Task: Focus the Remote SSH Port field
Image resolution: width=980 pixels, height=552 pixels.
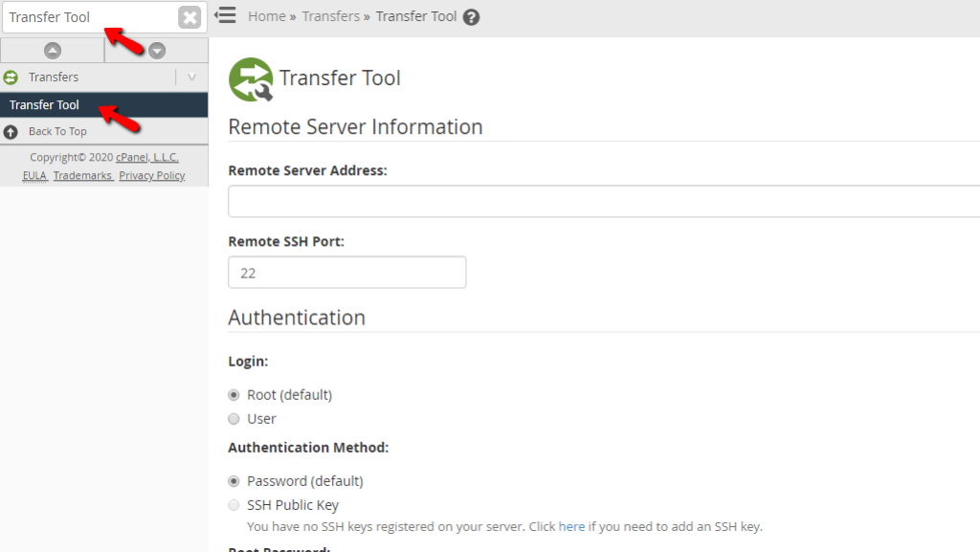Action: [346, 273]
